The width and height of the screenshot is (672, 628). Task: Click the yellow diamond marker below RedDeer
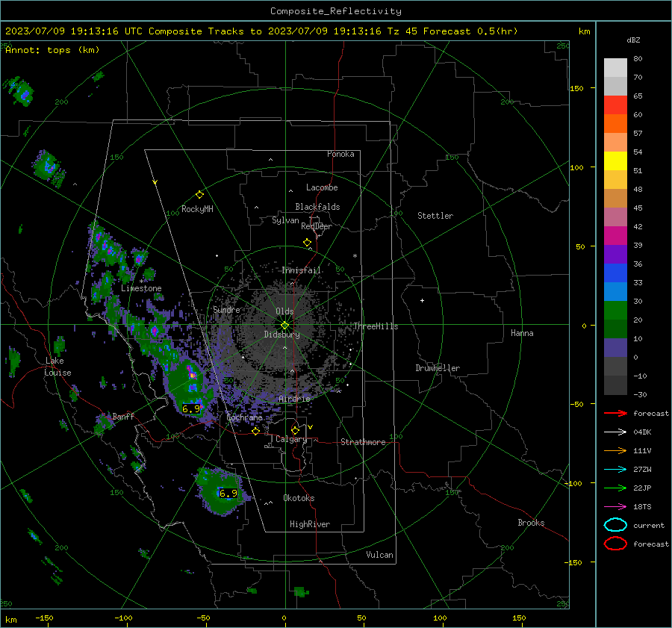(x=307, y=243)
